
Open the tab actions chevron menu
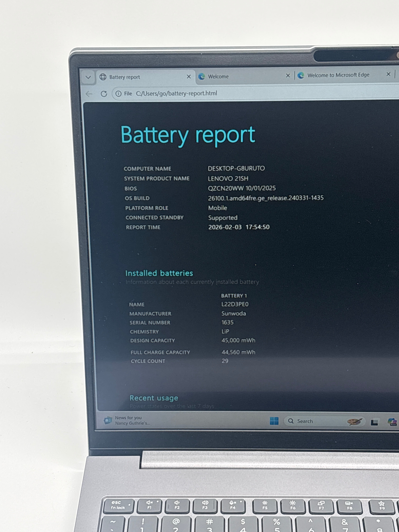point(88,77)
